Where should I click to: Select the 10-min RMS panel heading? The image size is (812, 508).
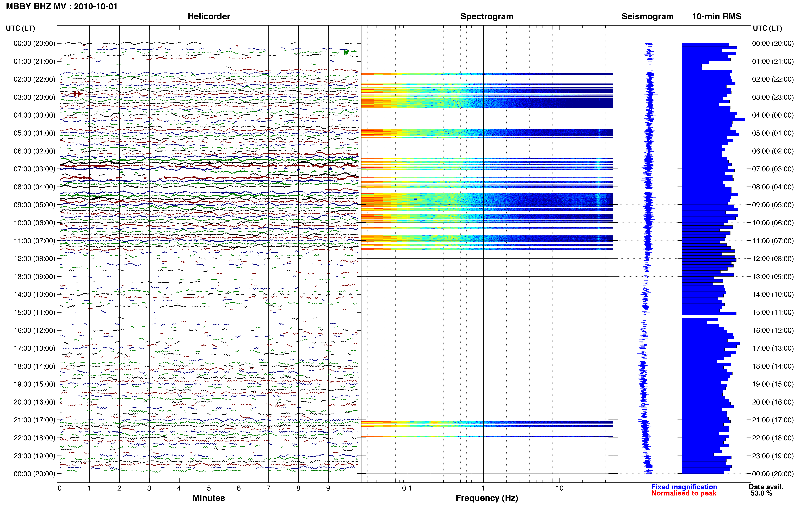[717, 16]
